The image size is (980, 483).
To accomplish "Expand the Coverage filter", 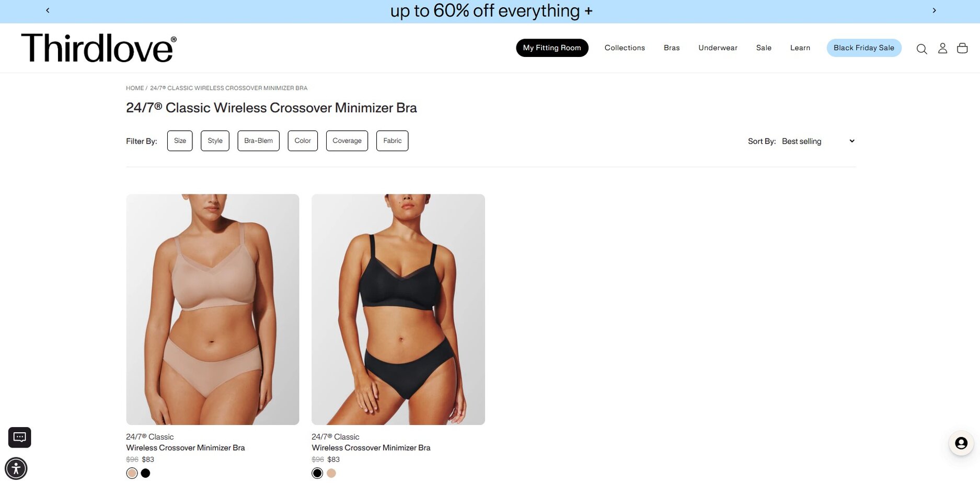I will [x=347, y=141].
